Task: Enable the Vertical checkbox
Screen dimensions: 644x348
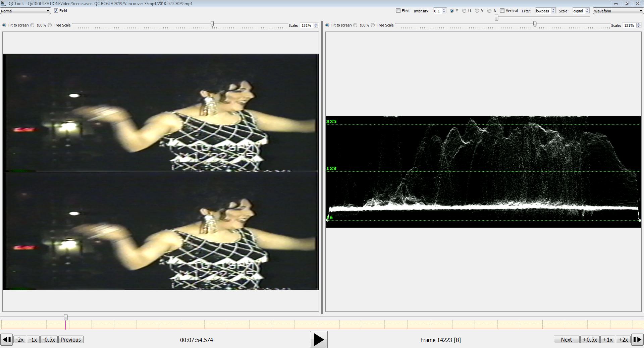Action: [502, 11]
